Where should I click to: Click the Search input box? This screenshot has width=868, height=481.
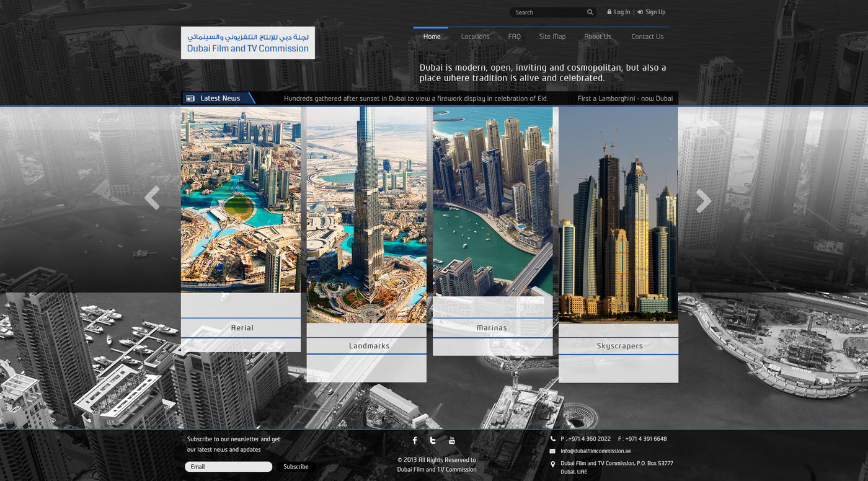547,12
